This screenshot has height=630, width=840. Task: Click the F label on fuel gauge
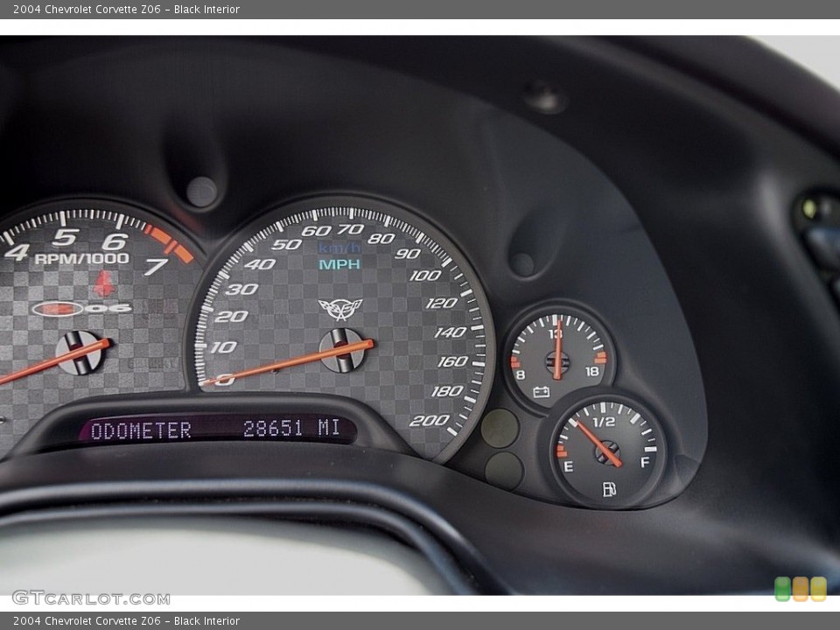tap(645, 462)
